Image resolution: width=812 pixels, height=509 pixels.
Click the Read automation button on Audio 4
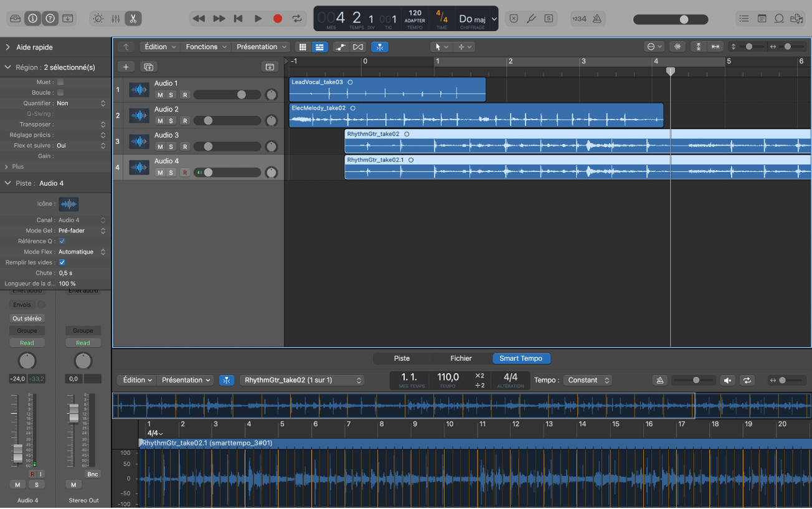[27, 342]
